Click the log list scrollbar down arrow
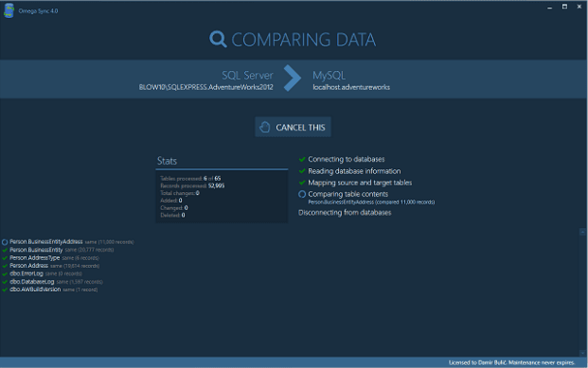This screenshot has height=368, width=588. pos(582,353)
